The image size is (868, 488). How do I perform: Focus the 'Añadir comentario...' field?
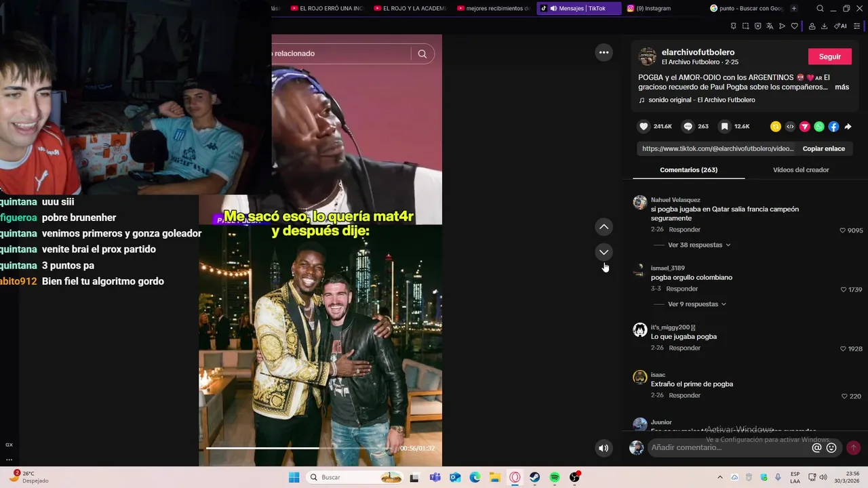click(x=729, y=448)
